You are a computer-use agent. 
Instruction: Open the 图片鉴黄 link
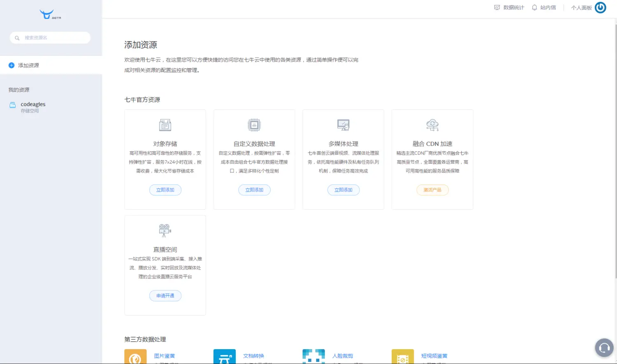coord(165,356)
